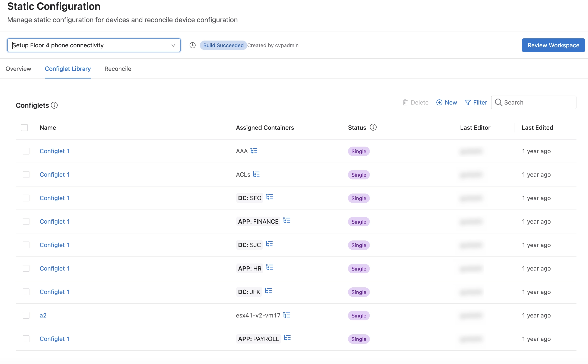Click the Last Edited column header
This screenshot has width=588, height=364.
(537, 128)
